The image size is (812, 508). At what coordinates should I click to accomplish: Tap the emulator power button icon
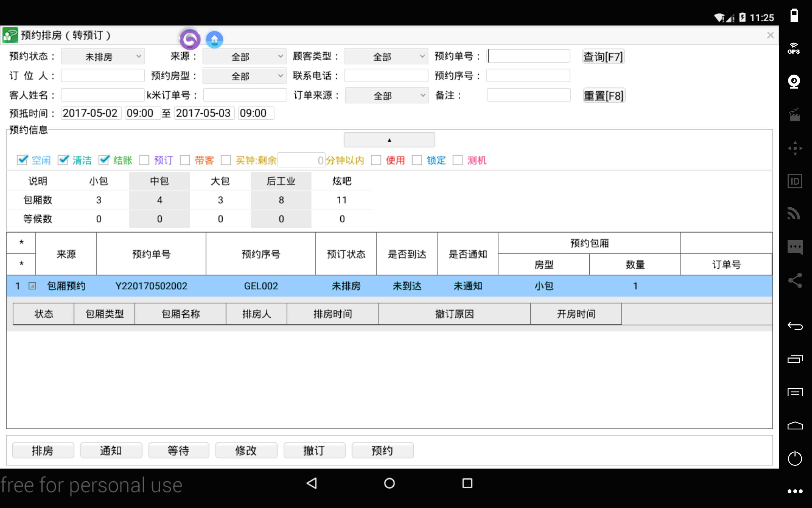pos(795,458)
